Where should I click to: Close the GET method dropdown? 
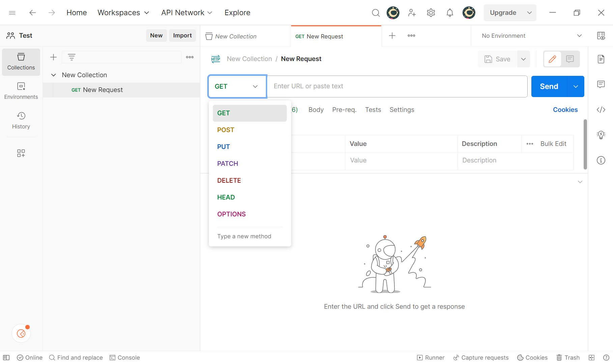coord(237,87)
